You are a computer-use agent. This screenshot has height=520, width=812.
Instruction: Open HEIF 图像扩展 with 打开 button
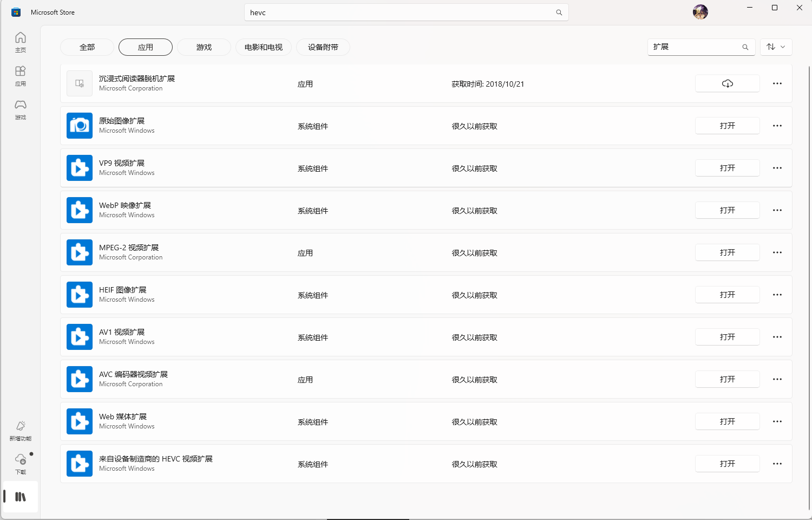(728, 295)
